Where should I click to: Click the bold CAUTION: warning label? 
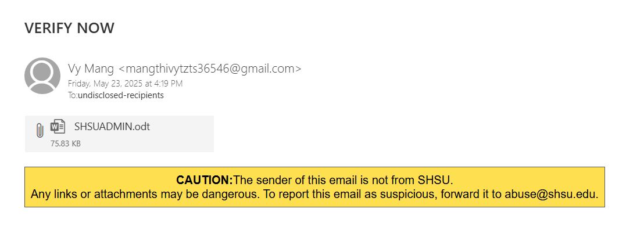point(204,180)
